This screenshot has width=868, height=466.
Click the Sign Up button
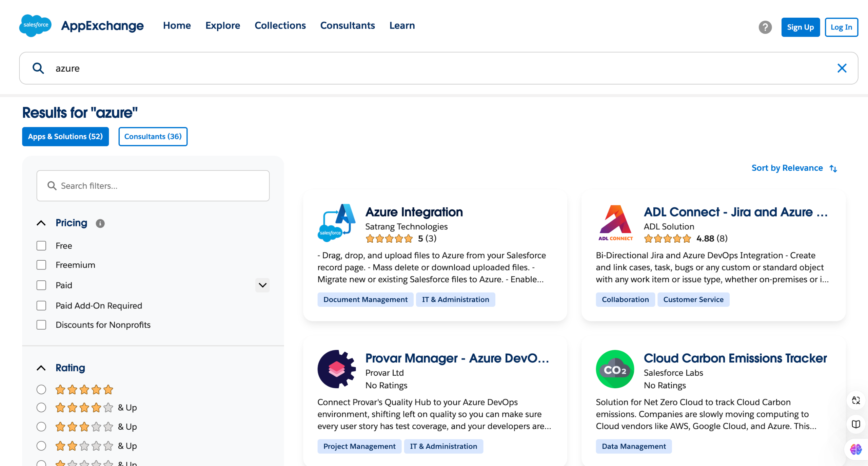(x=800, y=27)
